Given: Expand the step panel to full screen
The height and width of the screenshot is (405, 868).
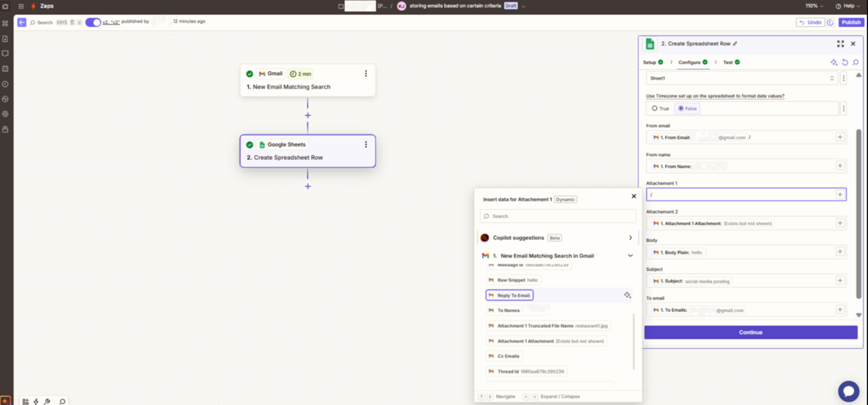Looking at the screenshot, I should click(840, 44).
